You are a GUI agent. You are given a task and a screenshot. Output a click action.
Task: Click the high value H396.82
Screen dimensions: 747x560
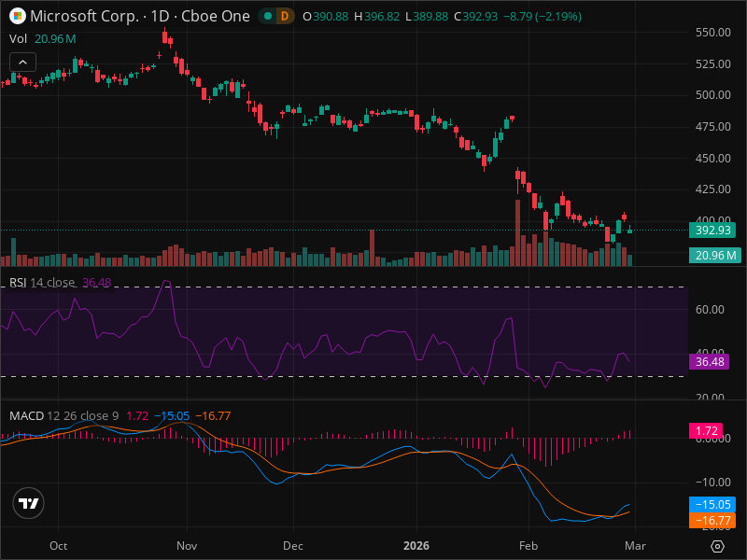377,16
